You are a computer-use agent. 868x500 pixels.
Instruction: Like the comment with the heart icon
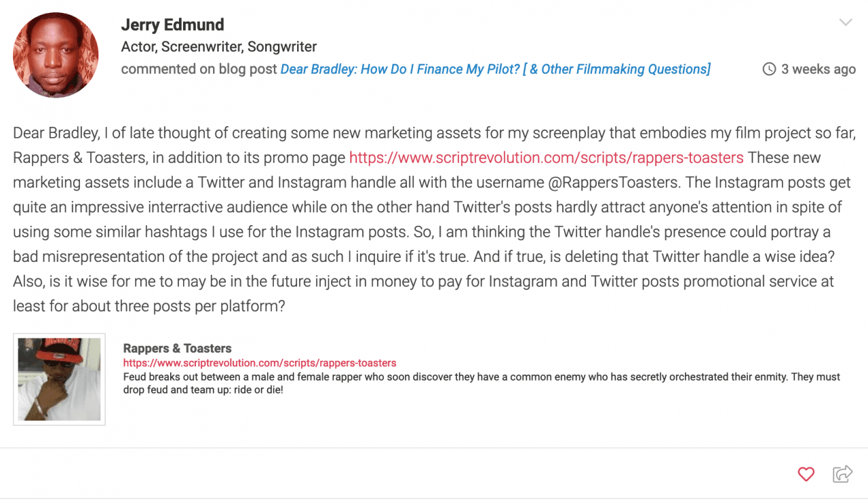tap(806, 474)
